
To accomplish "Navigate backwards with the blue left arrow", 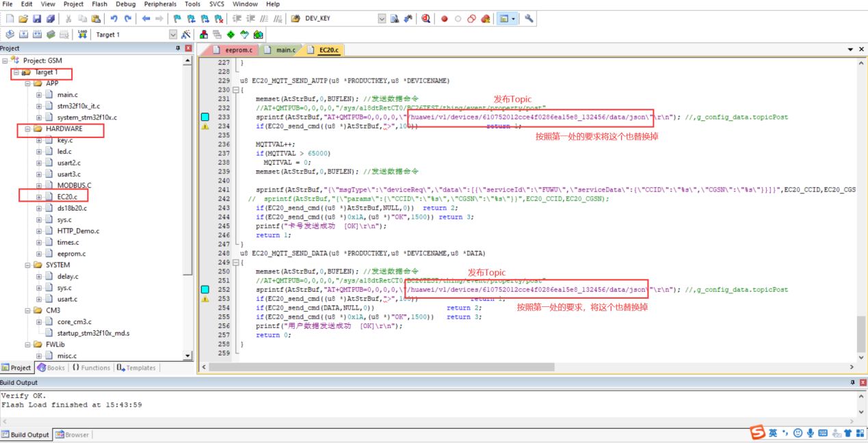I will point(146,18).
